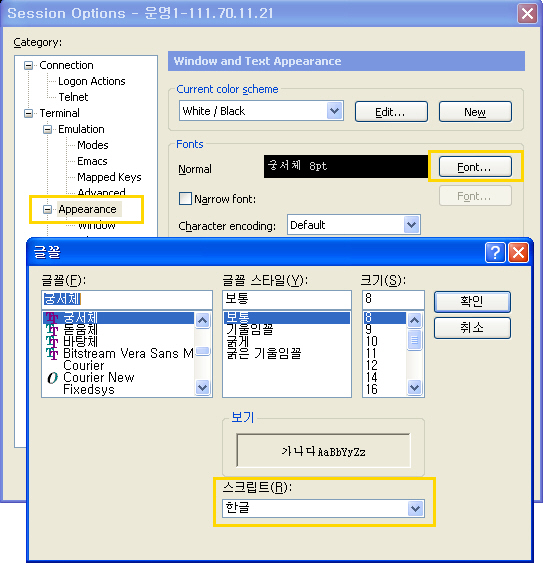Select Logon Actions in category tree
This screenshot has height=563, width=544.
(x=92, y=81)
